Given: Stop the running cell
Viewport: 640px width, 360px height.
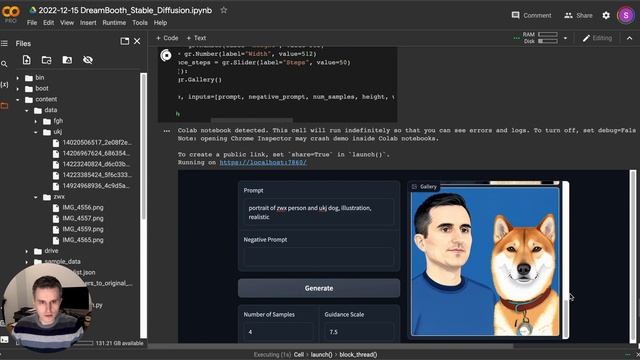Looking at the screenshot, I should pos(166,55).
